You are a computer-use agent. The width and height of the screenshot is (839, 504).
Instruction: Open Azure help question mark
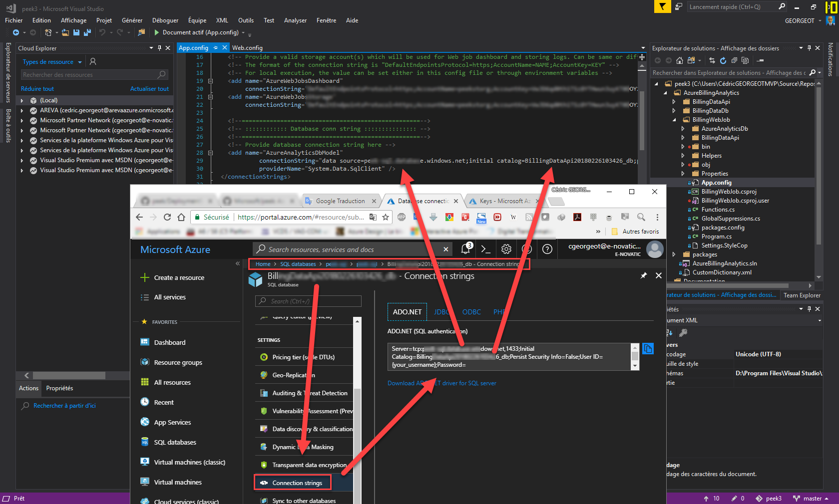(x=547, y=249)
